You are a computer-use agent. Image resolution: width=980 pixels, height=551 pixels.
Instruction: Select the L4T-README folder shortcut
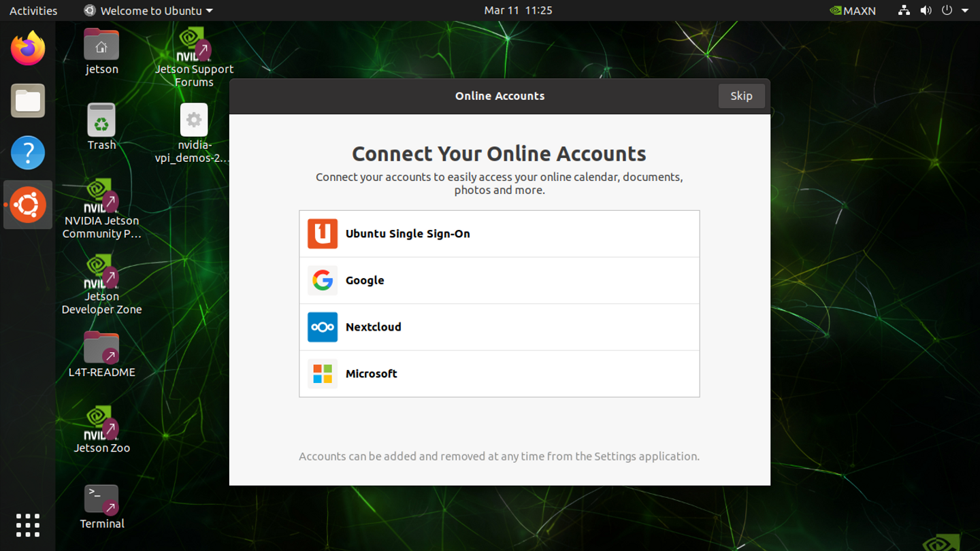(101, 354)
